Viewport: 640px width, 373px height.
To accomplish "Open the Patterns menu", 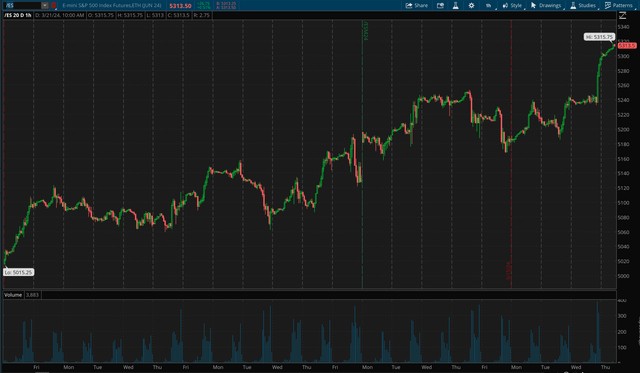I will [618, 5].
